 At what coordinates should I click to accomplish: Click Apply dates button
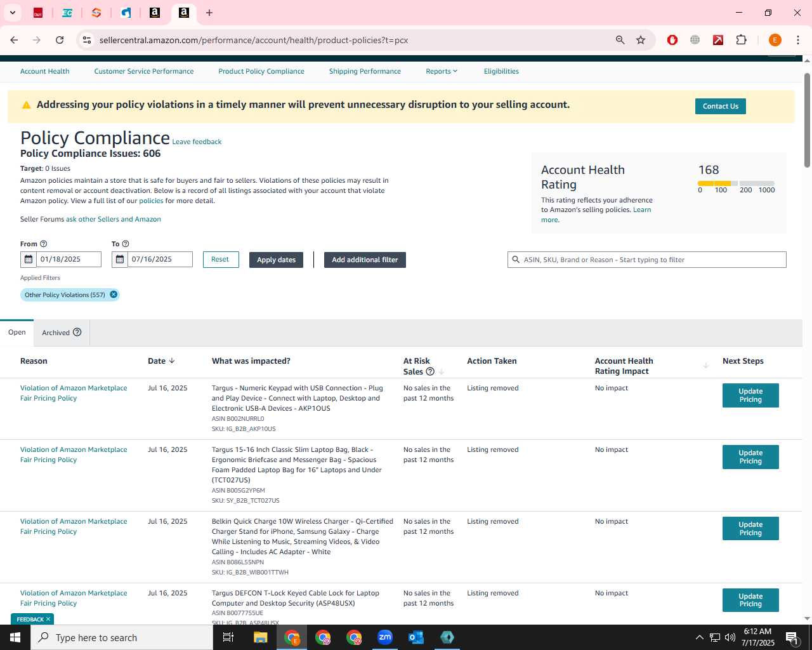[276, 260]
